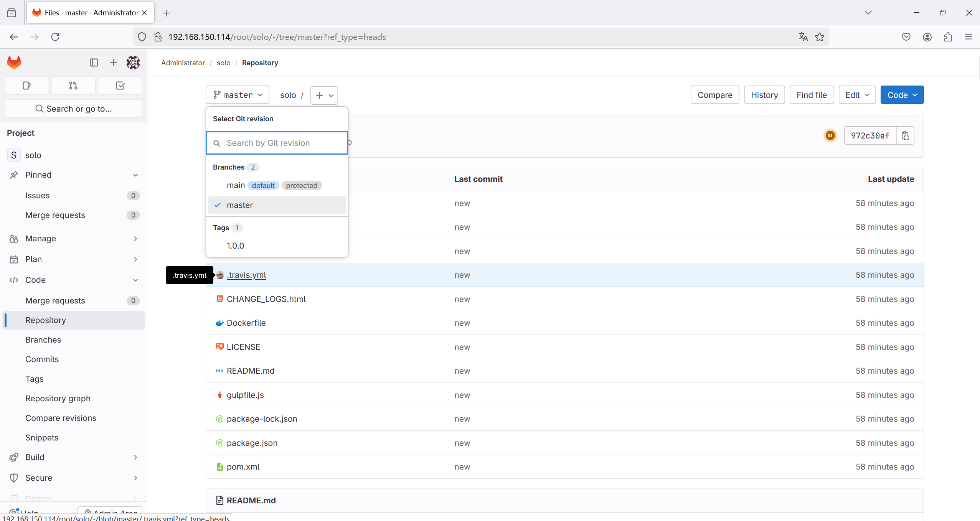The image size is (980, 521).
Task: Click the gulpfile.js file icon
Action: [219, 395]
